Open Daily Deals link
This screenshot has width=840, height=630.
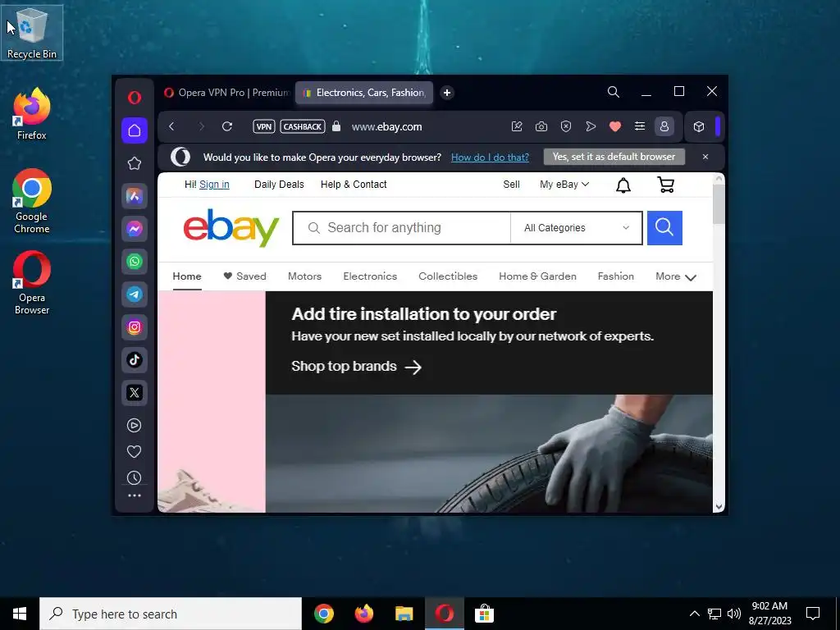(x=279, y=185)
